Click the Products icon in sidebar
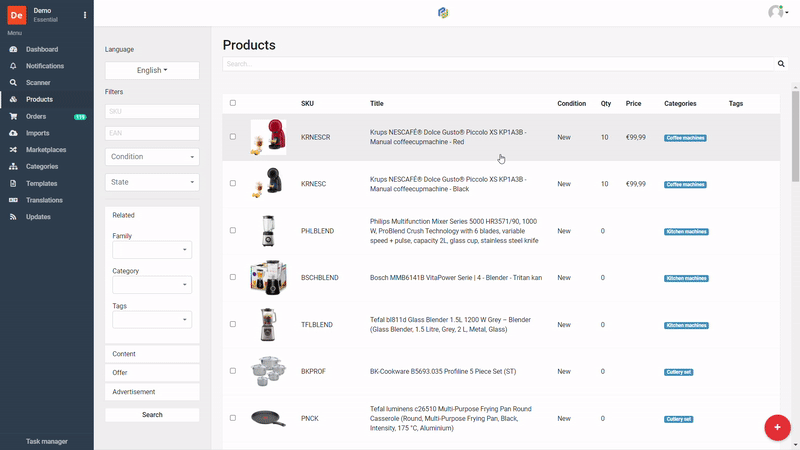800x450 pixels. [x=13, y=99]
